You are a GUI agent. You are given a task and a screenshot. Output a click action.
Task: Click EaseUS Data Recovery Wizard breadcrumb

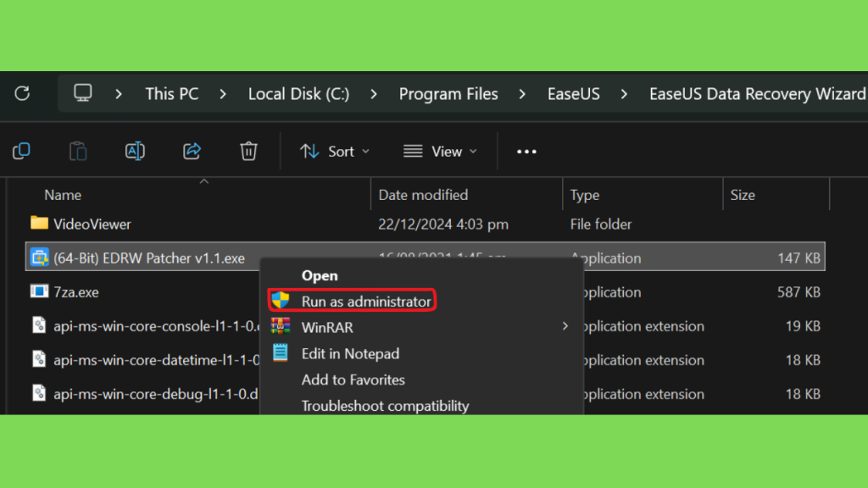758,94
